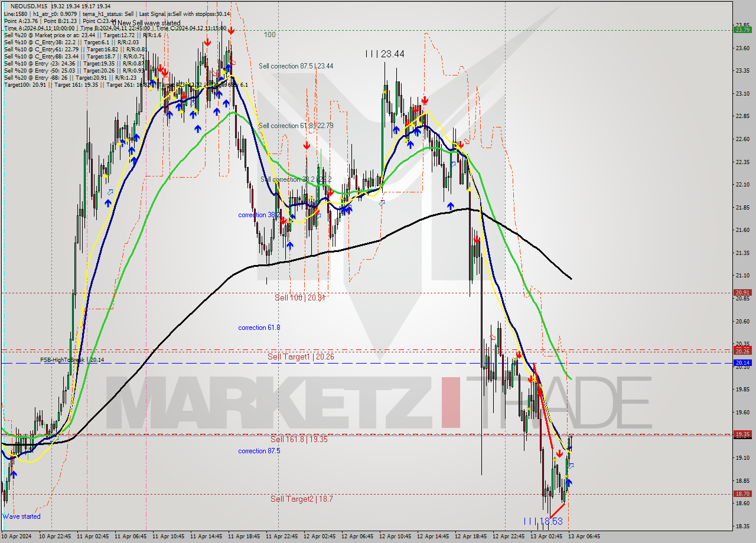This screenshot has width=756, height=543.
Task: Click the '12 Apr 02:45' time axis label
Action: (320, 537)
